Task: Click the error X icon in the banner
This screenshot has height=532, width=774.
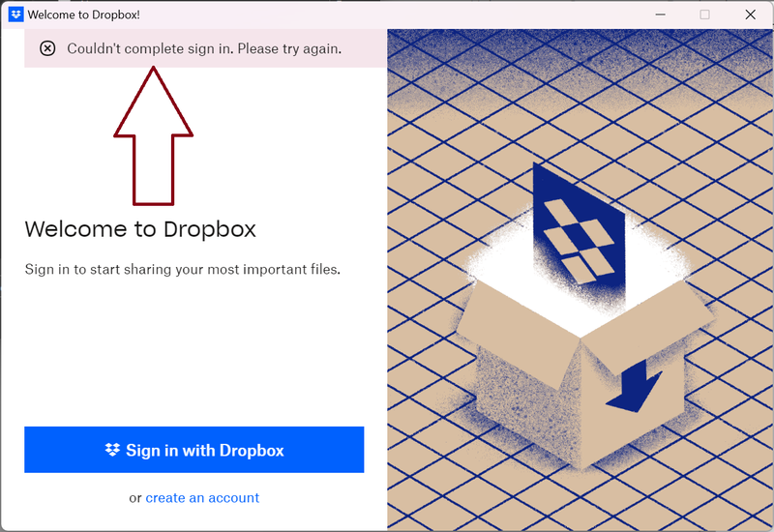Action: (x=47, y=48)
